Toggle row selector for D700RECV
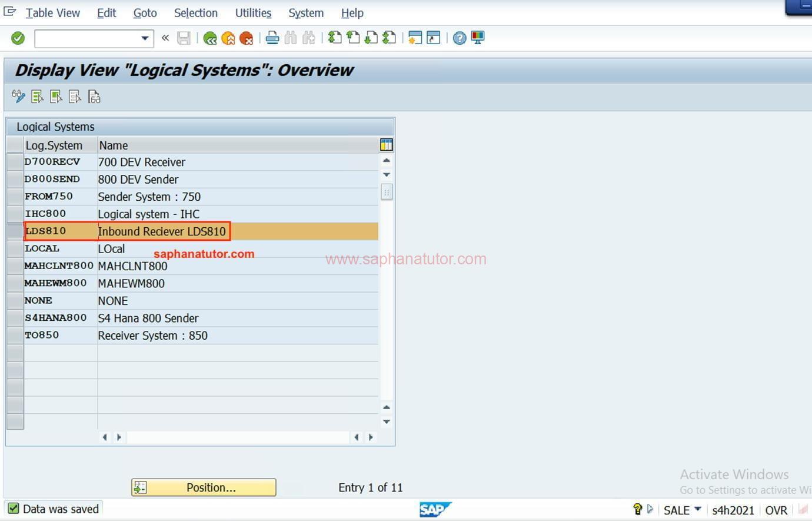 click(x=15, y=162)
